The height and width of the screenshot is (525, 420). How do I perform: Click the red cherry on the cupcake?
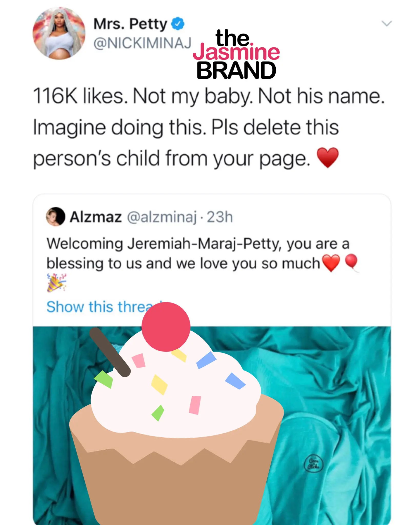coord(166,327)
